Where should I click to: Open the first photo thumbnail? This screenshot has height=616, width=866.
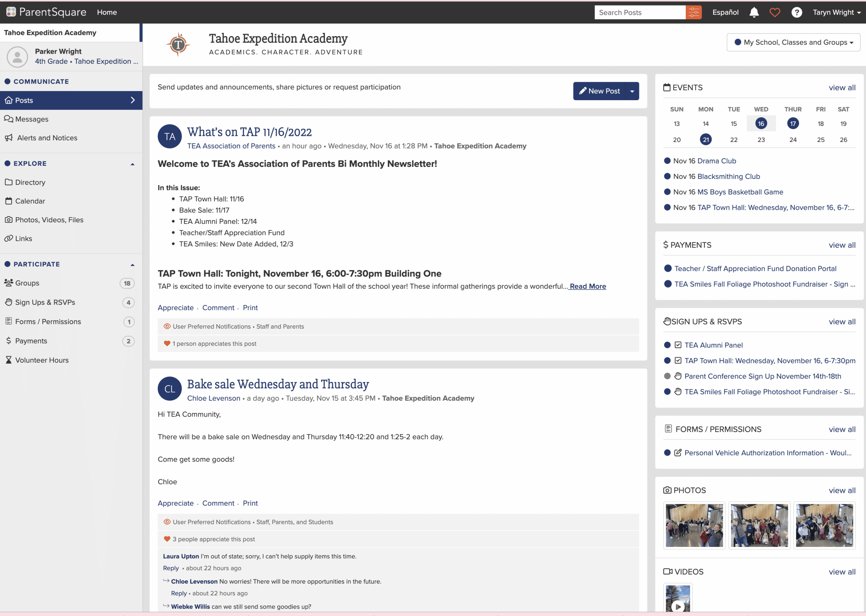point(694,525)
